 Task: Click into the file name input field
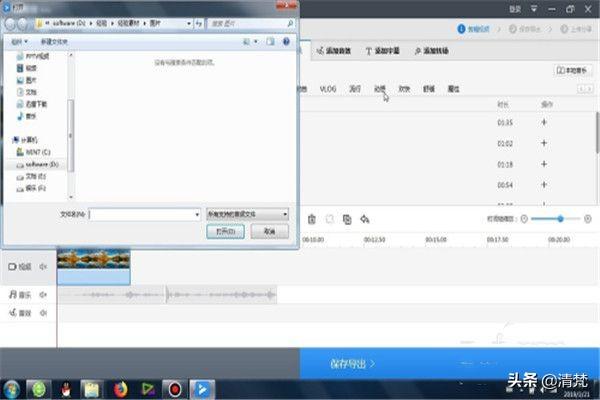[145, 214]
